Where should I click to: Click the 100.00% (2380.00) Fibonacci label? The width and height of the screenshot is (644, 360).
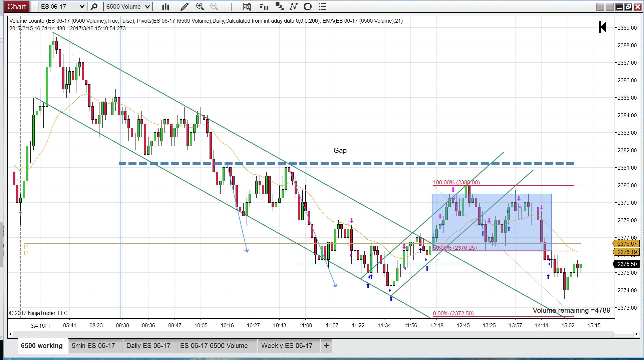(456, 182)
